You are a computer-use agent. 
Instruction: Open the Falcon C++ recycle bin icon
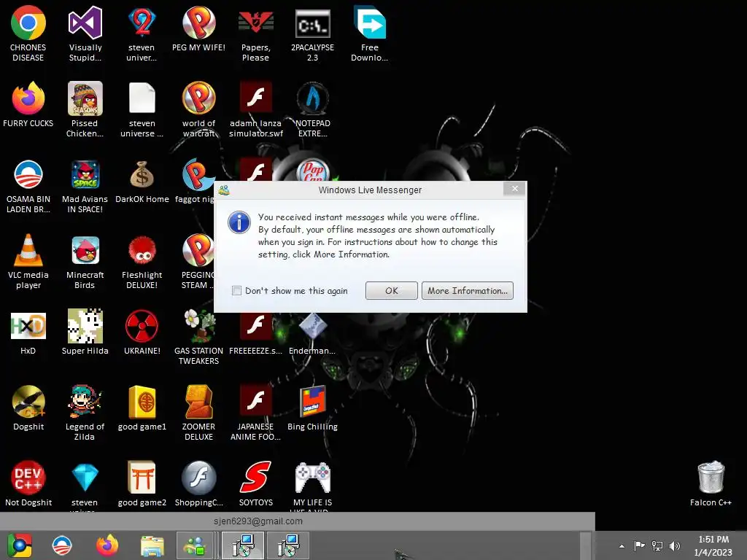coord(711,484)
